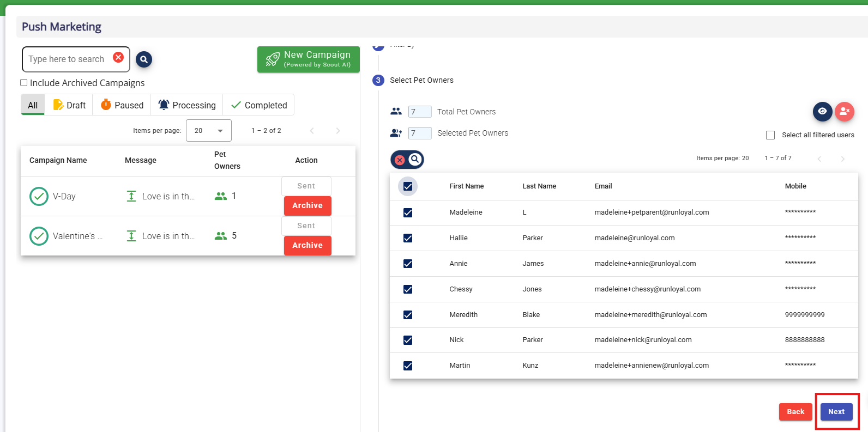Viewport: 868px width, 432px height.
Task: Click the Next button
Action: click(x=836, y=412)
